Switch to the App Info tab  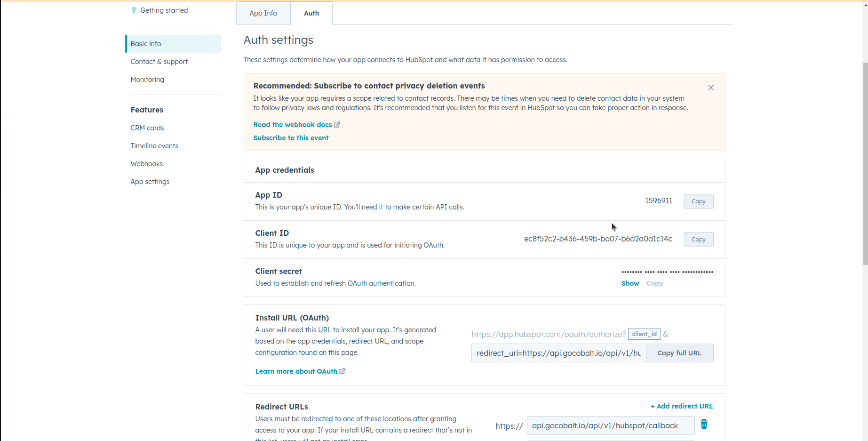point(263,13)
